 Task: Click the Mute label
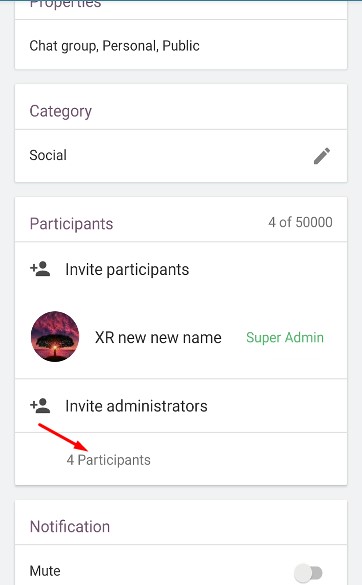pyautogui.click(x=45, y=571)
